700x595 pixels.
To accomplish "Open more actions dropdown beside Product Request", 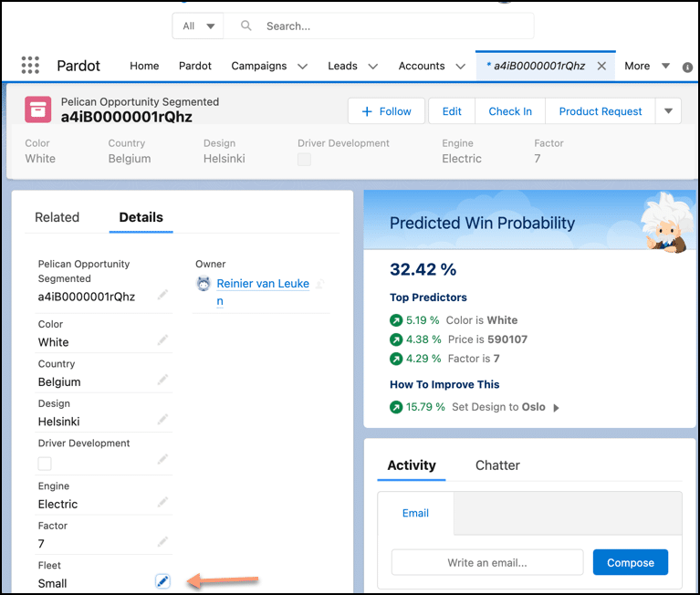I will point(668,111).
